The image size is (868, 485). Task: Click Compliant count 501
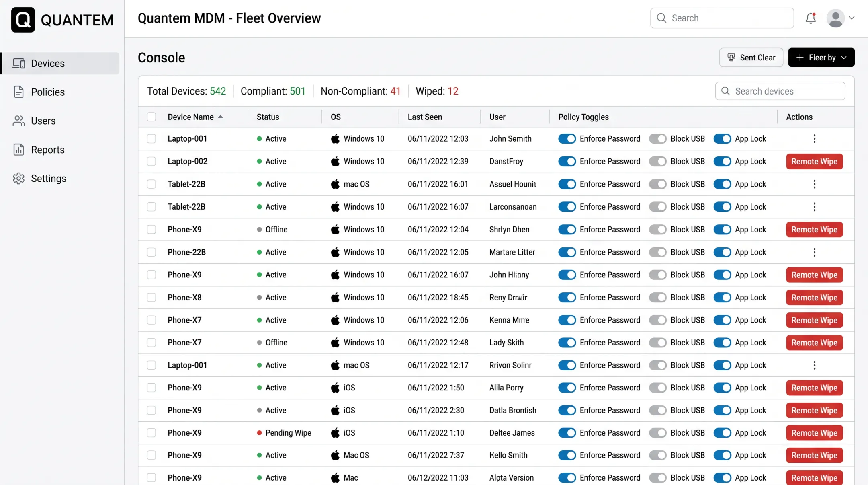(298, 91)
